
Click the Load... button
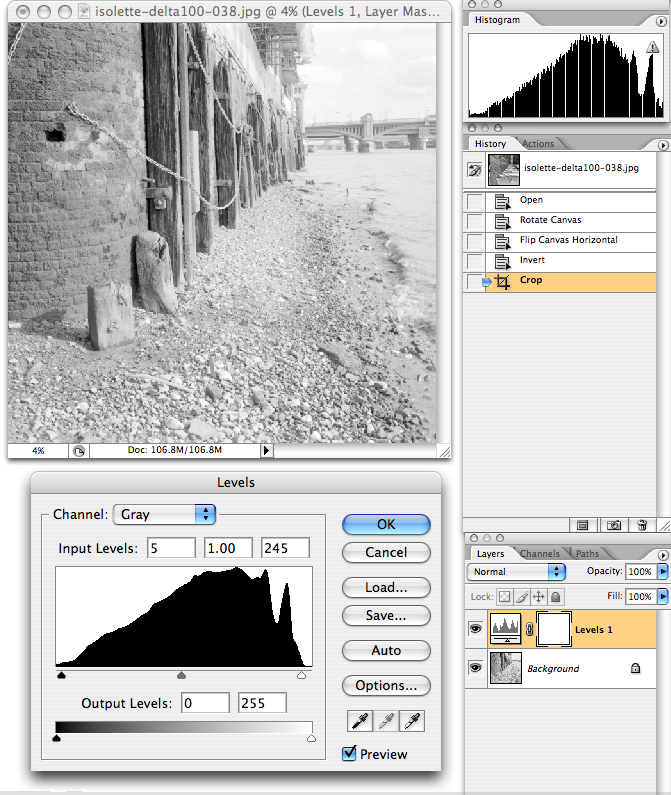pyautogui.click(x=386, y=587)
